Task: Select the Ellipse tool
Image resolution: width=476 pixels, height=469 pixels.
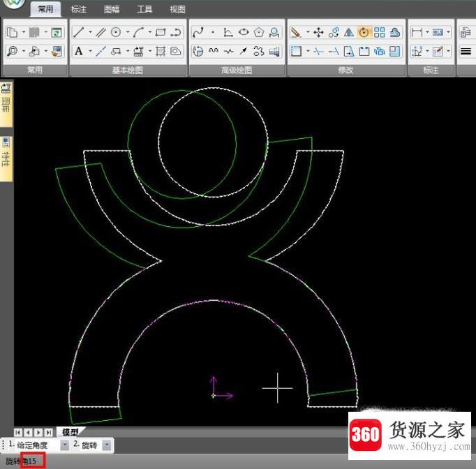Action: (x=244, y=32)
